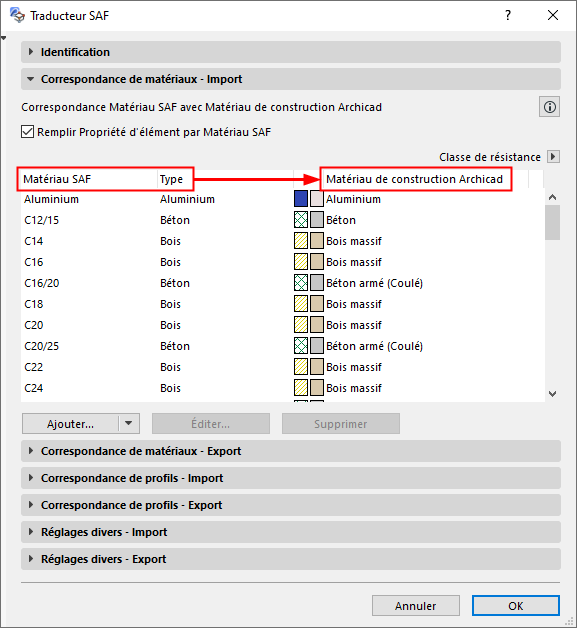Open the Ajouter button dropdown arrow
Screen dimensions: 577x628
click(129, 423)
